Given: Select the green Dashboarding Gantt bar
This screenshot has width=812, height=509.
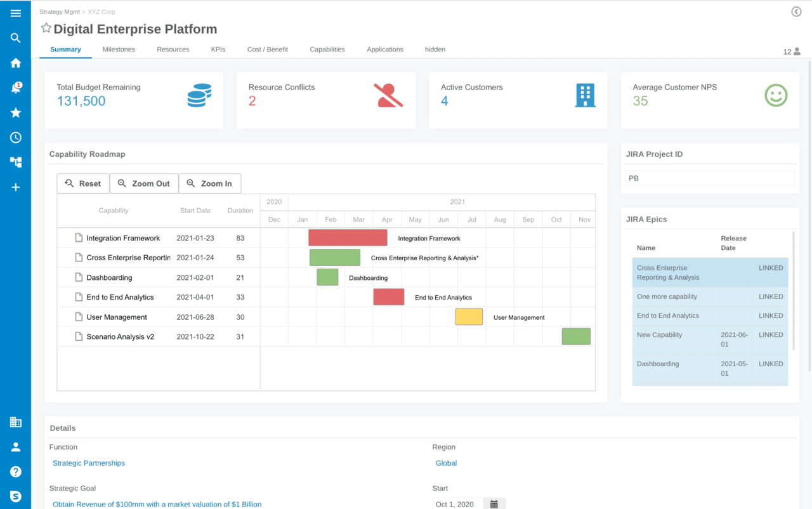Looking at the screenshot, I should pyautogui.click(x=327, y=277).
